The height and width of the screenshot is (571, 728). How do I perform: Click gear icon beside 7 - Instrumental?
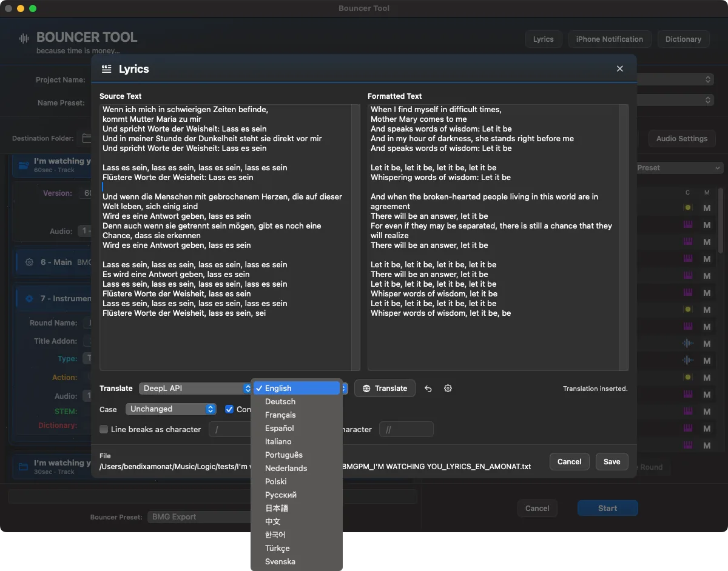tap(29, 299)
